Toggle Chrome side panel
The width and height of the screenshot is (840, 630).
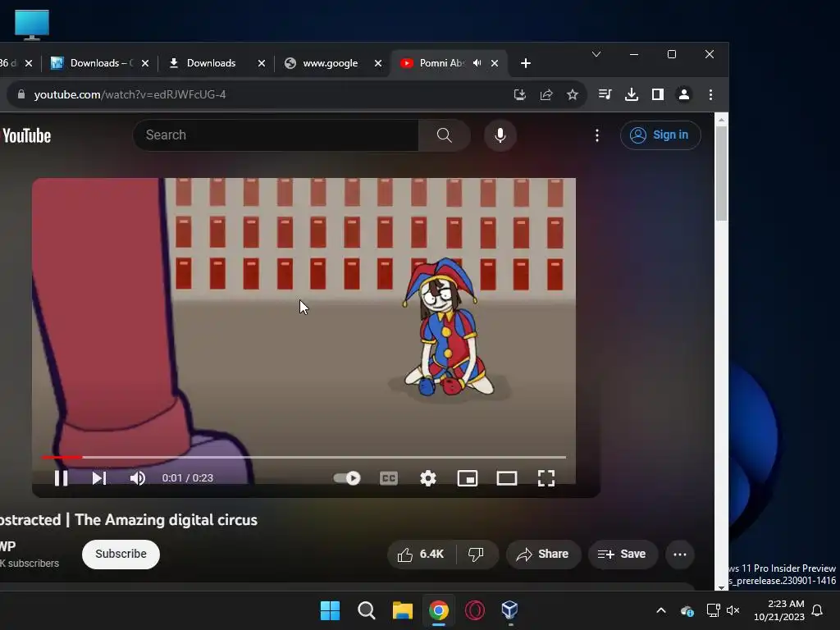657,95
